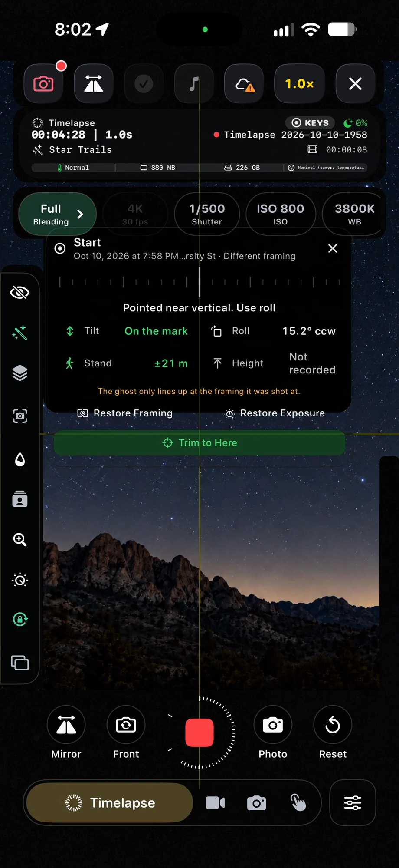Switch to the photo camera mode tab
The image size is (399, 868).
(257, 803)
